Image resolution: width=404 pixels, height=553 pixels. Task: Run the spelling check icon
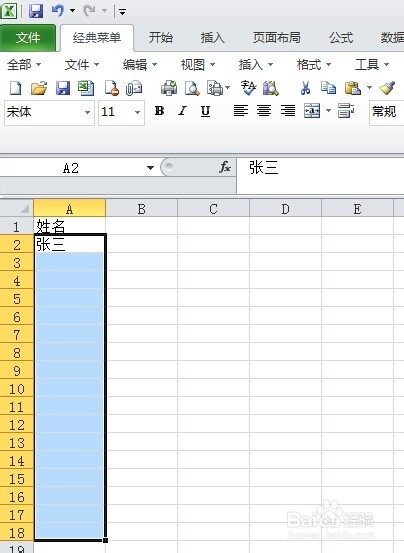coord(249,88)
